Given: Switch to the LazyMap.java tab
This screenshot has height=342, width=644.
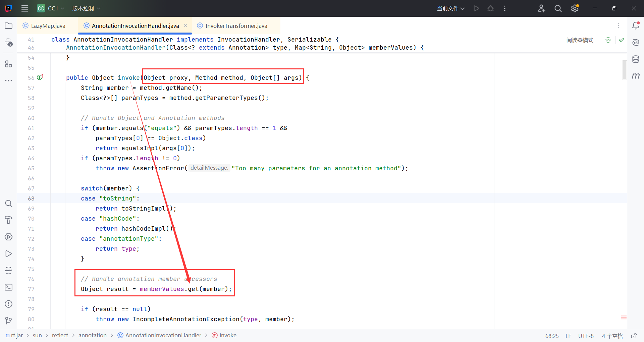Looking at the screenshot, I should pyautogui.click(x=48, y=26).
